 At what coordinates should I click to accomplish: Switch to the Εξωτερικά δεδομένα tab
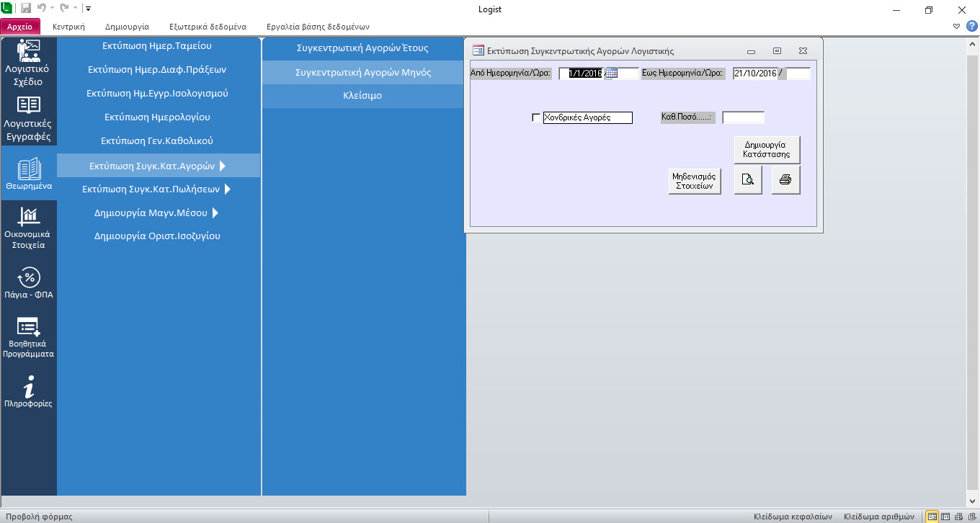(208, 27)
